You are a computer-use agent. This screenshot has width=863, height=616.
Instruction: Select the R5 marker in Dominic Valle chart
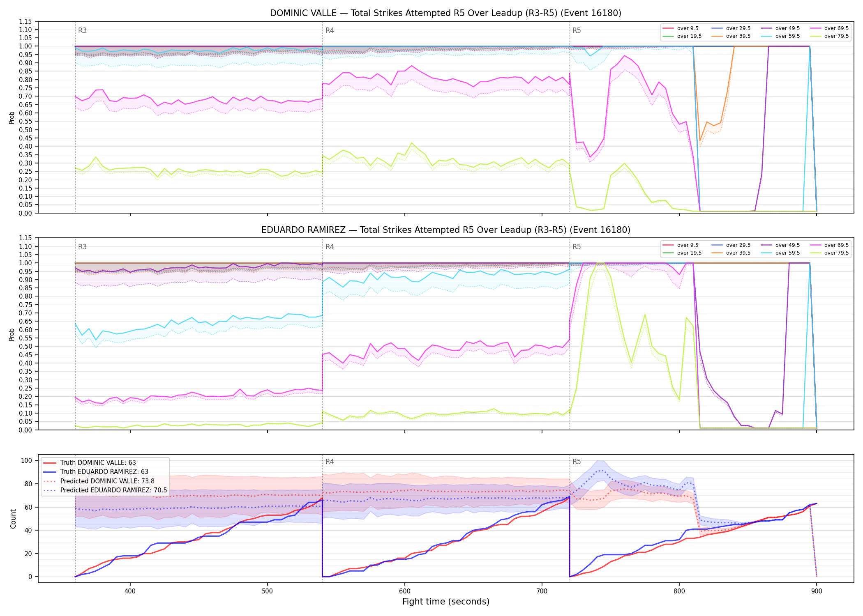577,30
